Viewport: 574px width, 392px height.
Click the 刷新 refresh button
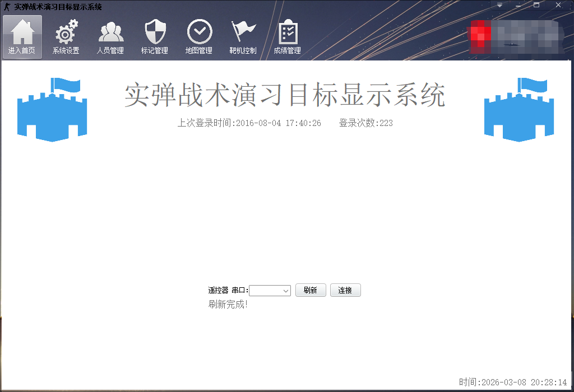click(311, 290)
